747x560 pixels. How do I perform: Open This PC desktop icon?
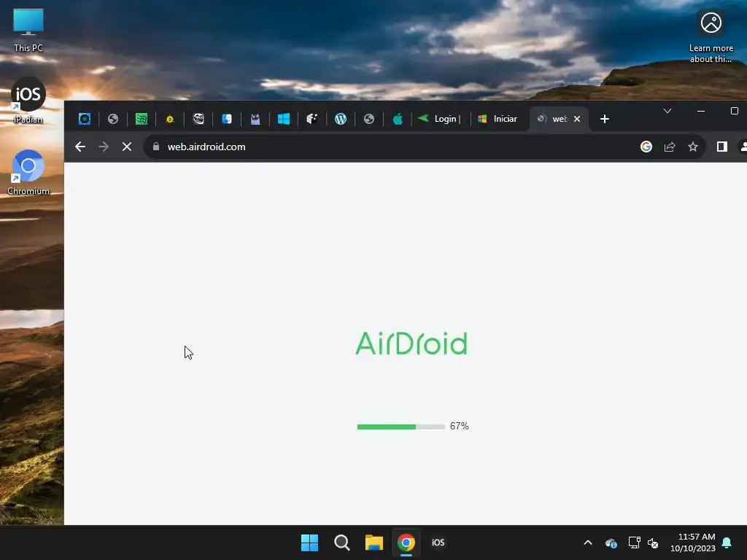(28, 30)
